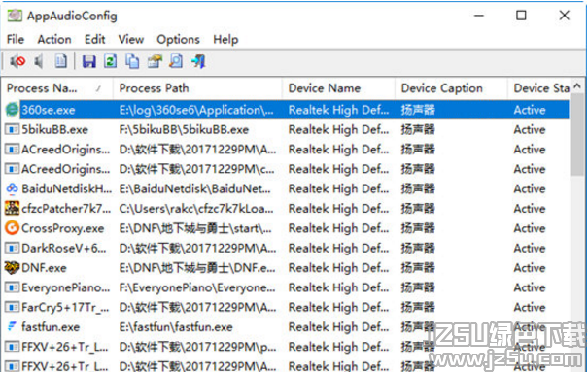Select the cfzcPatcher7k7... process name

(x=66, y=209)
